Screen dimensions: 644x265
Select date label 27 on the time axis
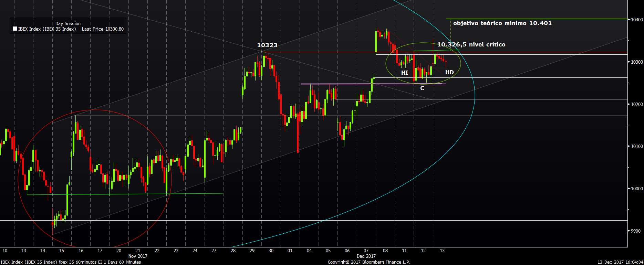click(214, 251)
